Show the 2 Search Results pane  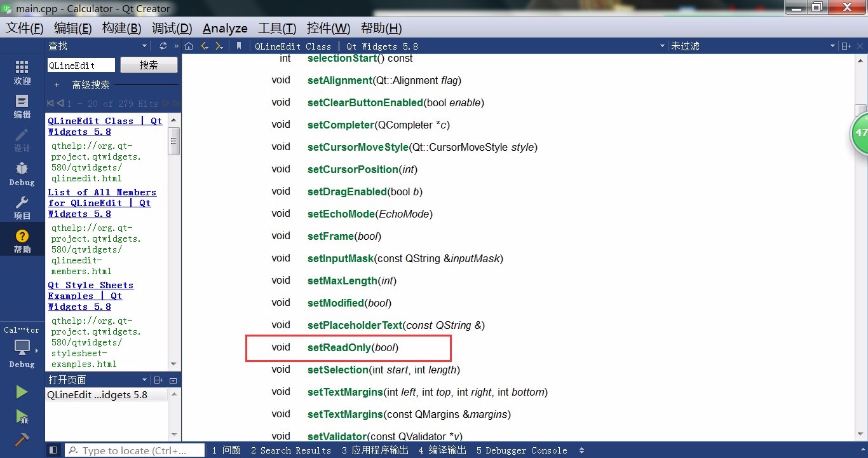pos(290,450)
